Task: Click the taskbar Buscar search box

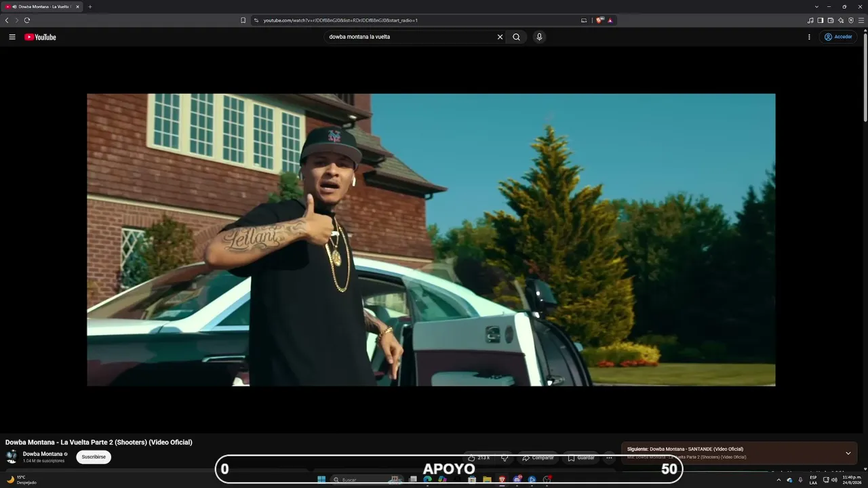Action: click(x=367, y=480)
